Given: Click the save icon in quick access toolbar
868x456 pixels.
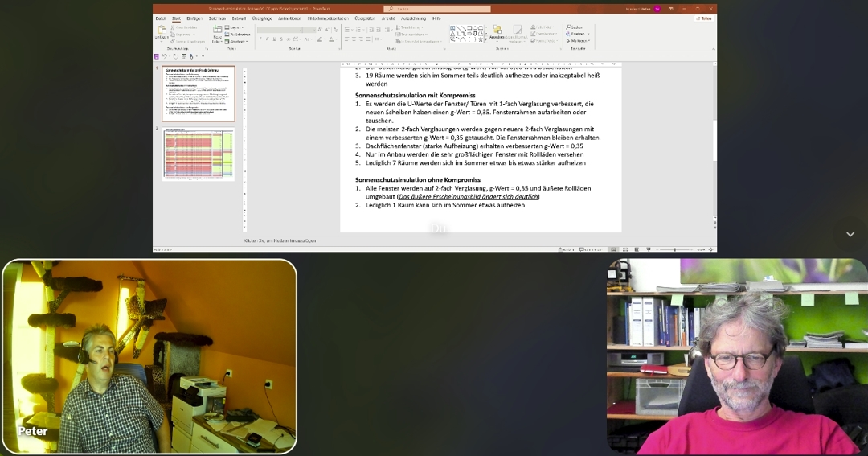Looking at the screenshot, I should pyautogui.click(x=157, y=56).
